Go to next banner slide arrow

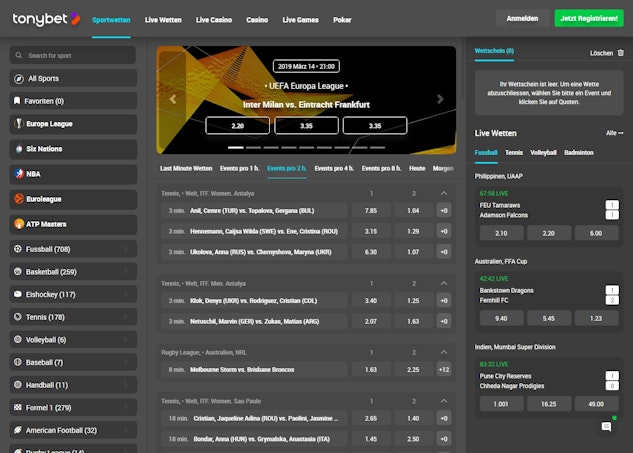(440, 99)
